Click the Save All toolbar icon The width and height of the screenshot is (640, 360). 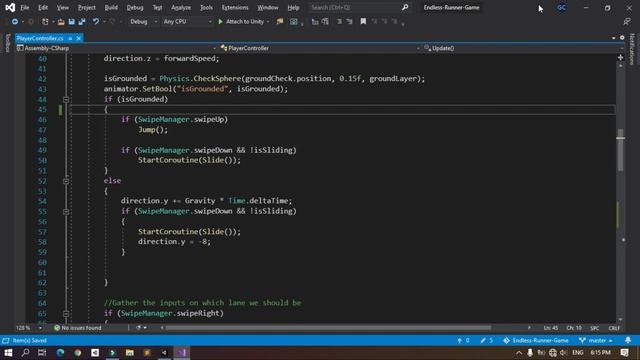[x=82, y=22]
